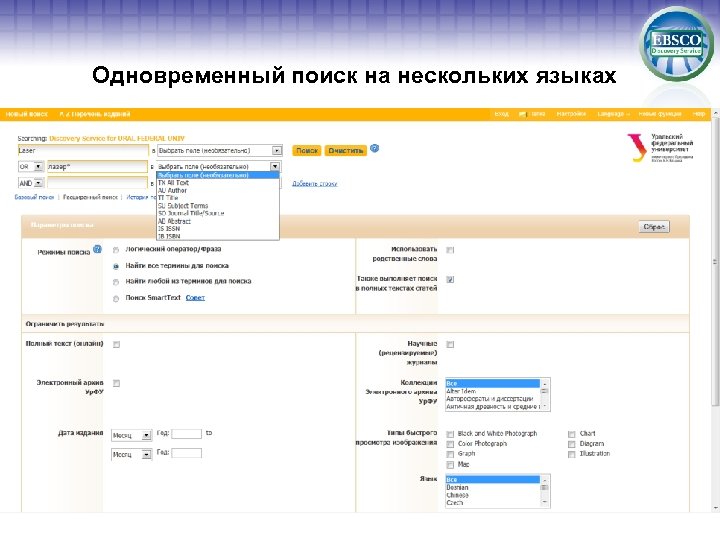
Task: Open the second Месяц month dropdown
Action: click(x=131, y=454)
